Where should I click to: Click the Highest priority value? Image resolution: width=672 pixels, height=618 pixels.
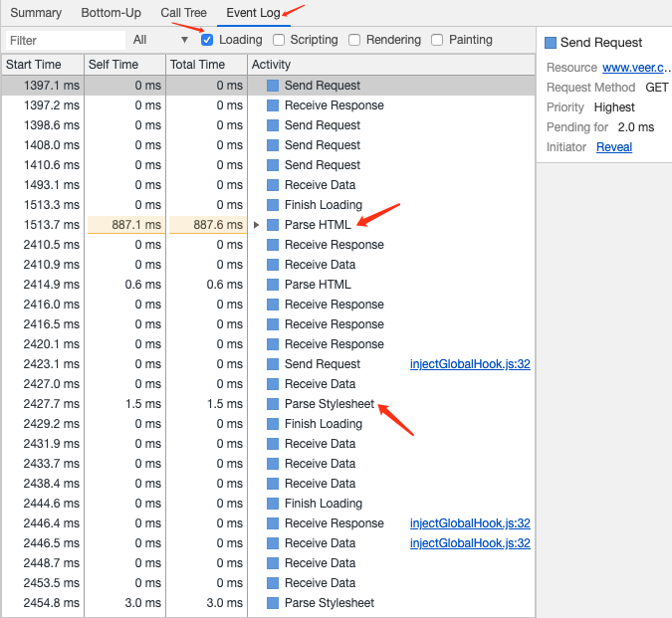coord(614,107)
